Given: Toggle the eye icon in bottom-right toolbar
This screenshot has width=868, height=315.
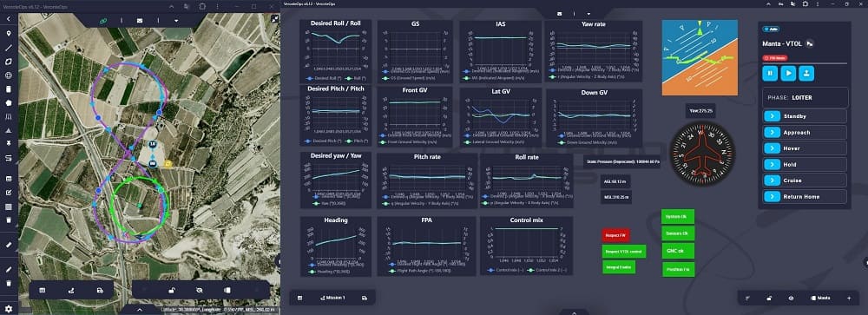Looking at the screenshot, I should (x=791, y=298).
